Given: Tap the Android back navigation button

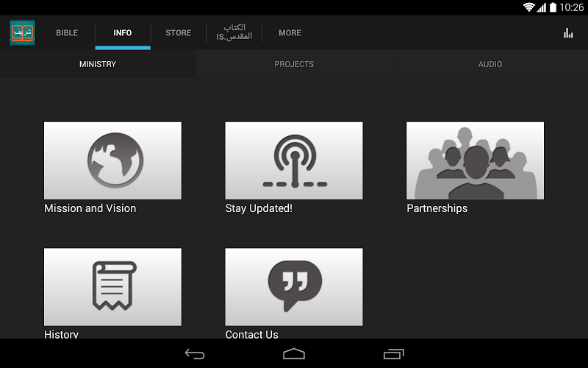Looking at the screenshot, I should pyautogui.click(x=195, y=354).
